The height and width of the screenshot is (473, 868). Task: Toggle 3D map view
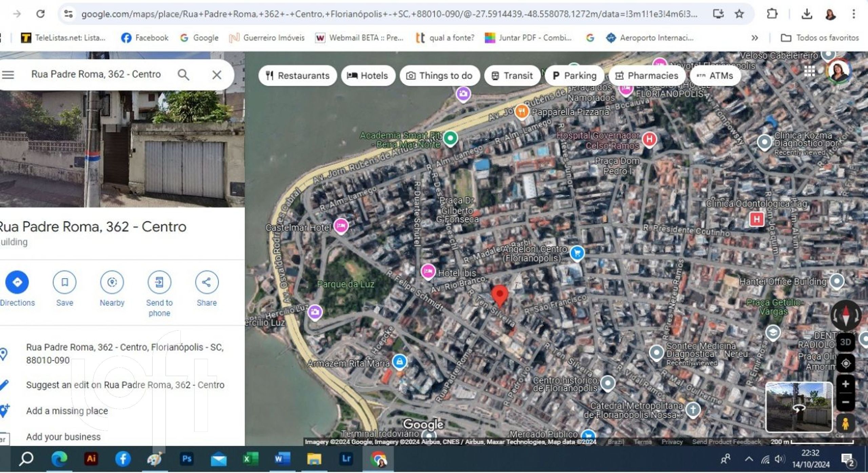coord(845,342)
